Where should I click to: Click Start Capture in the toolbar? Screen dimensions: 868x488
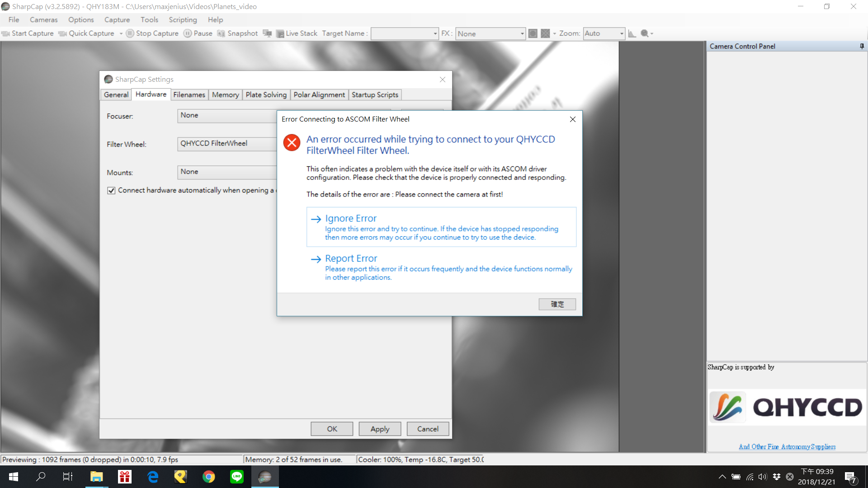[28, 33]
